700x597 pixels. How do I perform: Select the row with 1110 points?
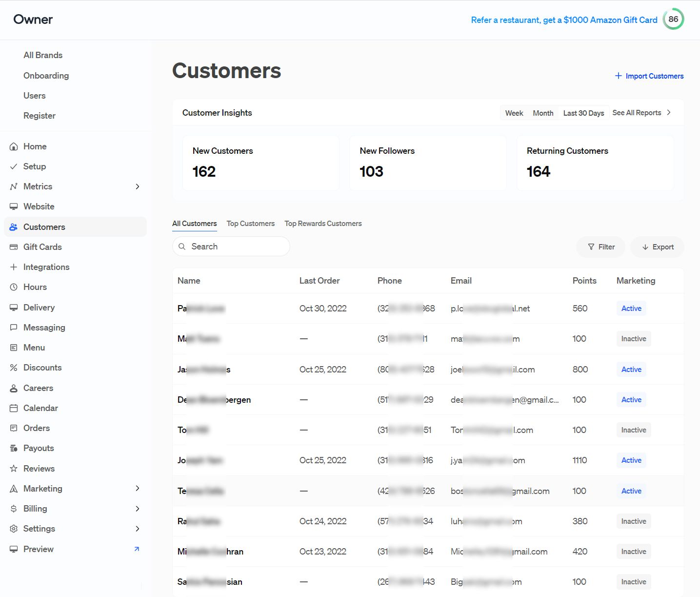point(428,460)
